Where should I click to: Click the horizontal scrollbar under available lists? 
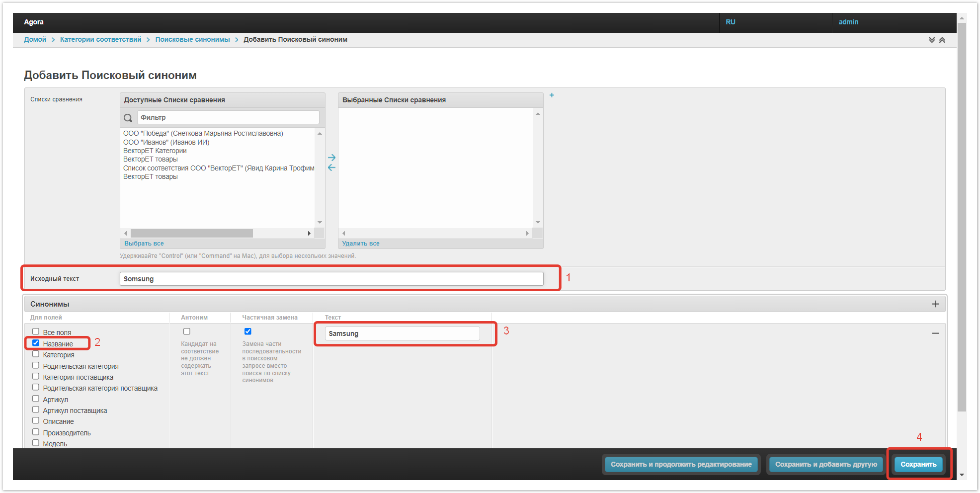pyautogui.click(x=192, y=233)
